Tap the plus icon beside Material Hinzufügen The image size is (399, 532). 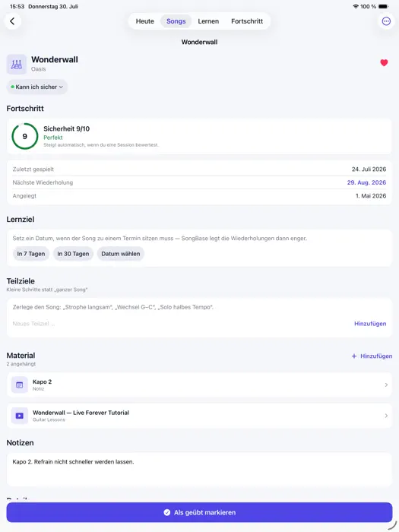pos(354,356)
